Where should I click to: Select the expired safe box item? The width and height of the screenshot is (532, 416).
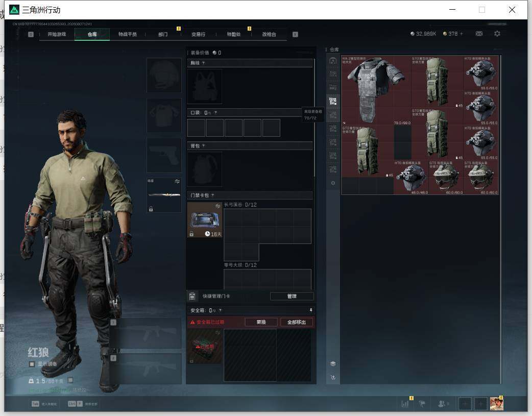pyautogui.click(x=205, y=347)
